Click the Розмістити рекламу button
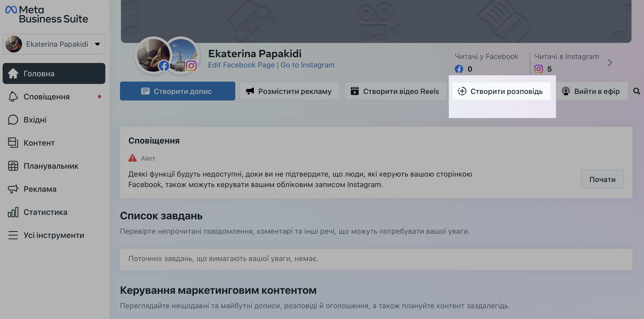Viewport: 644px width, 319px height. click(x=290, y=91)
